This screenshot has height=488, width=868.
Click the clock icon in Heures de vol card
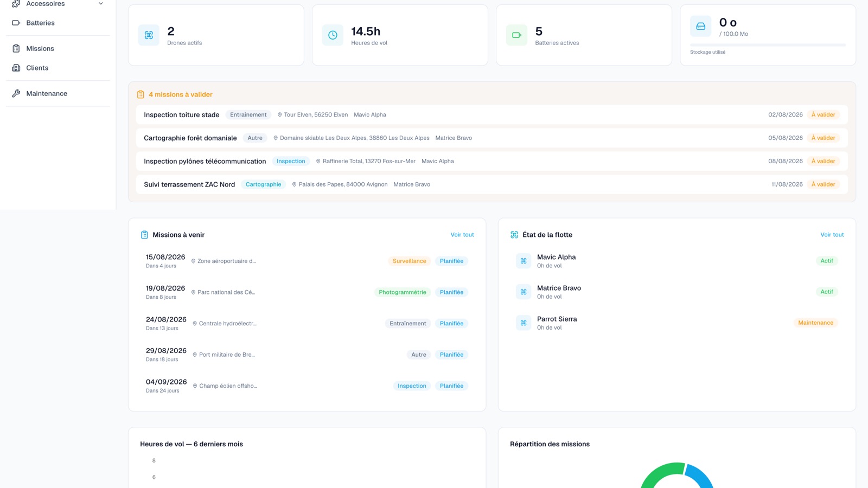pos(333,35)
